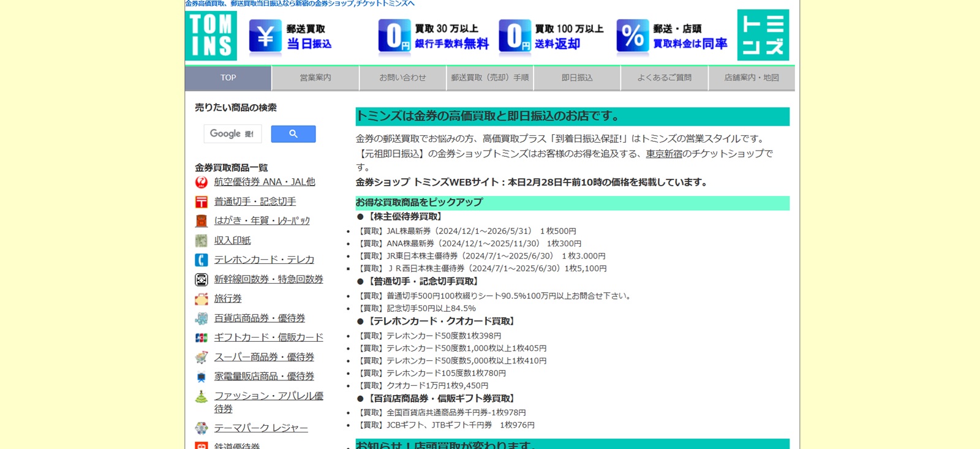Image resolution: width=980 pixels, height=449 pixels.
Task: Open the テレホンカード・テレカ link
Action: (264, 260)
